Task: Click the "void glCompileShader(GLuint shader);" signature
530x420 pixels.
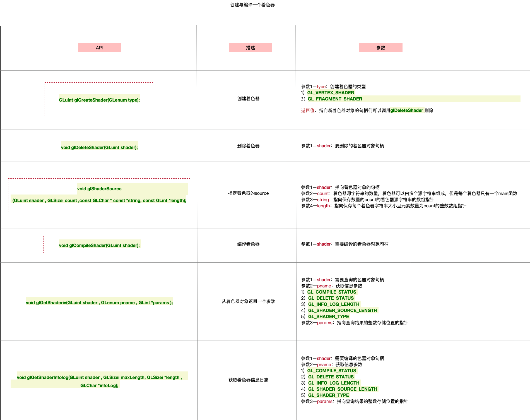Action: coord(99,245)
